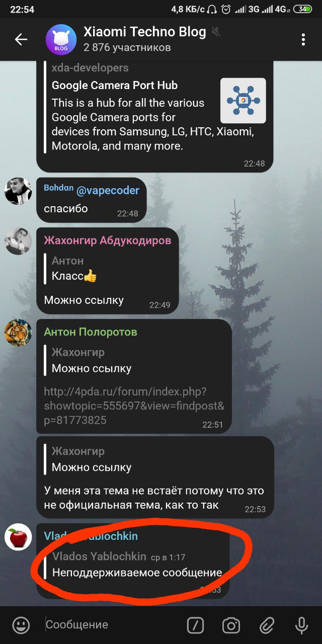This screenshot has width=322, height=644.
Task: Tap the tiger avatar of Антон Полоротов
Action: (18, 333)
